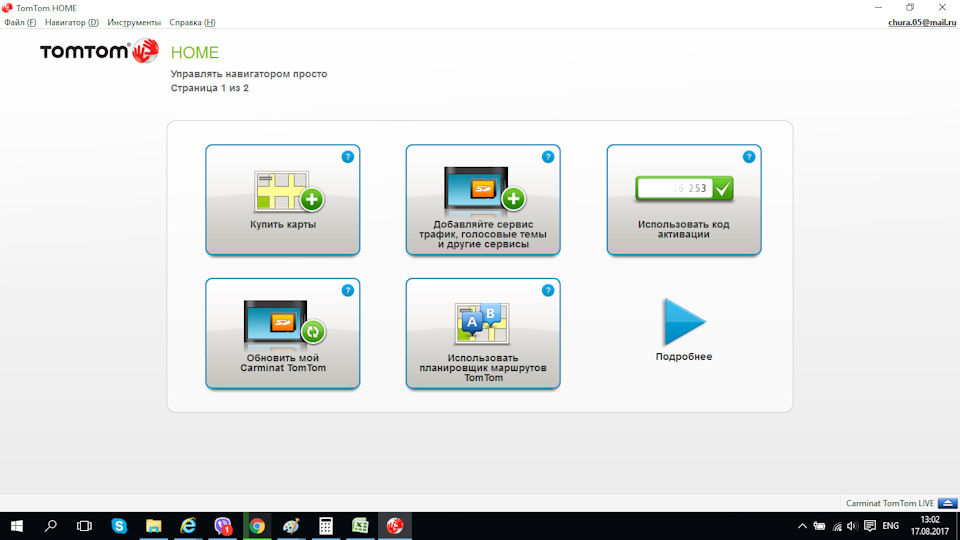Click the Подробнее label
960x540 pixels.
684,356
